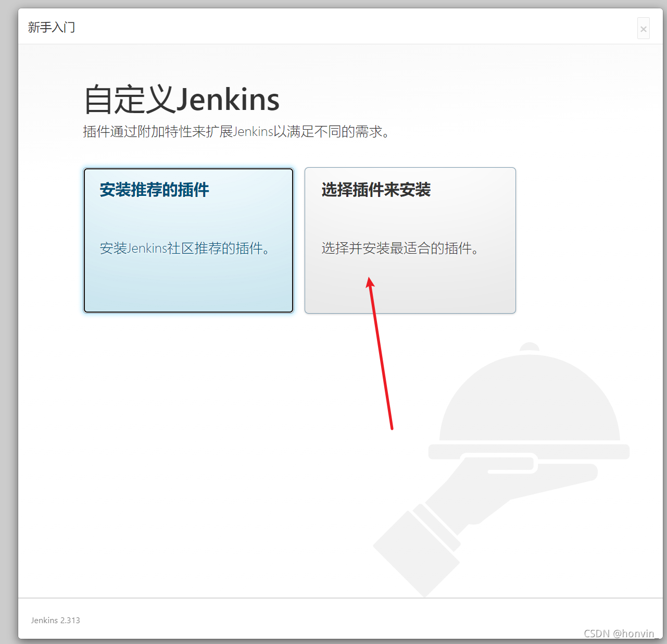The width and height of the screenshot is (667, 644).
Task: Click the 自定义Jenkins heading
Action: 182,99
